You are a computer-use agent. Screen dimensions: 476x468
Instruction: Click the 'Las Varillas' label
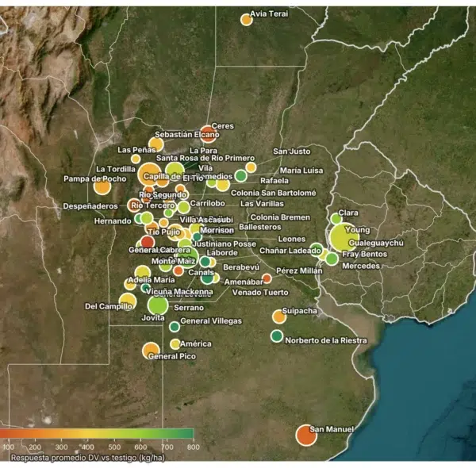coord(262,204)
